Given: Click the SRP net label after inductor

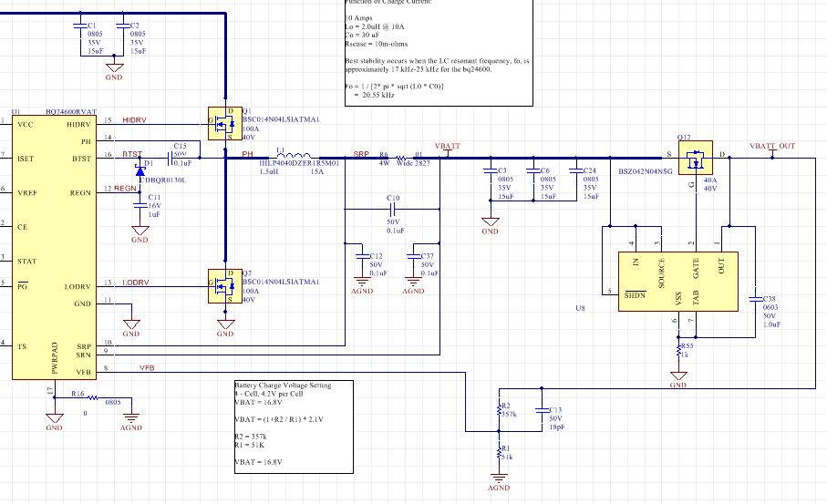Looking at the screenshot, I should 361,154.
